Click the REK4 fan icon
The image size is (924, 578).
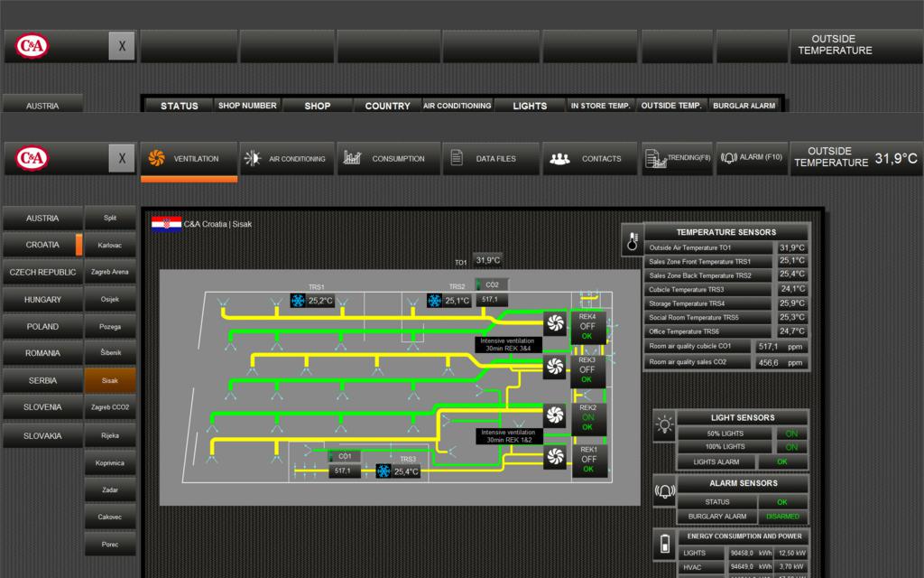555,322
